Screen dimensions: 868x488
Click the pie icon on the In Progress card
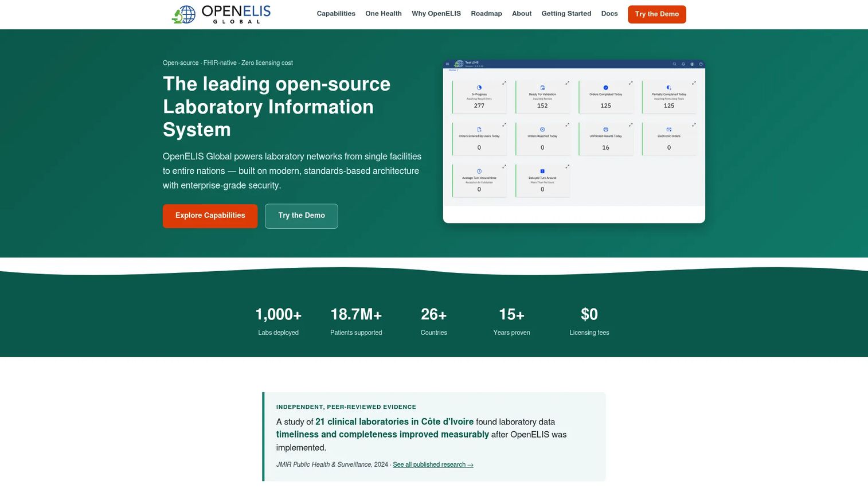click(479, 88)
